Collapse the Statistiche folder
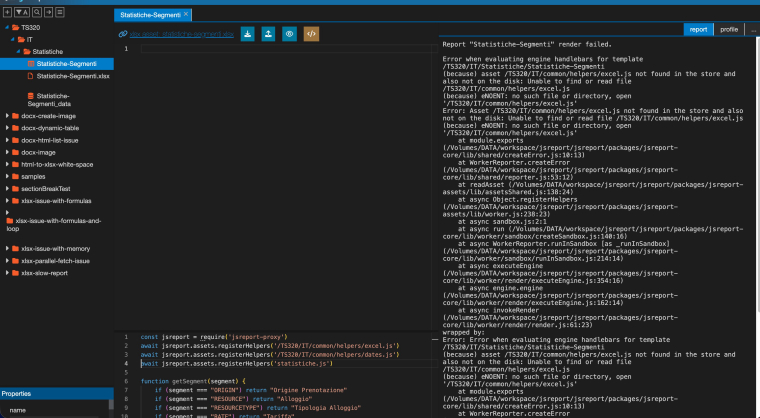Screen dimensions: 760x418 18,51
